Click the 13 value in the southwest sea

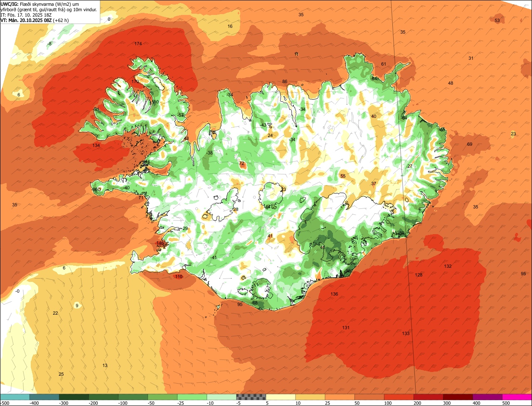pyautogui.click(x=105, y=365)
